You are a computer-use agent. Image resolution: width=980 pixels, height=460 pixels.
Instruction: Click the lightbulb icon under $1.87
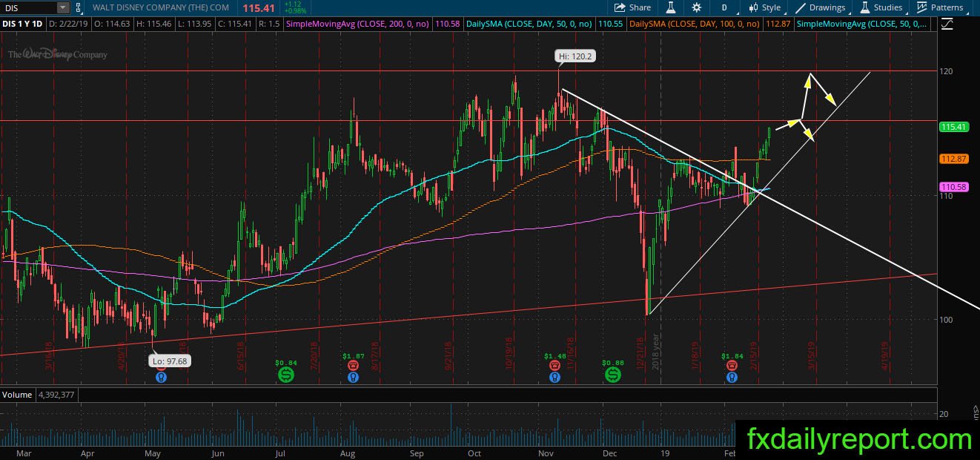tap(352, 377)
